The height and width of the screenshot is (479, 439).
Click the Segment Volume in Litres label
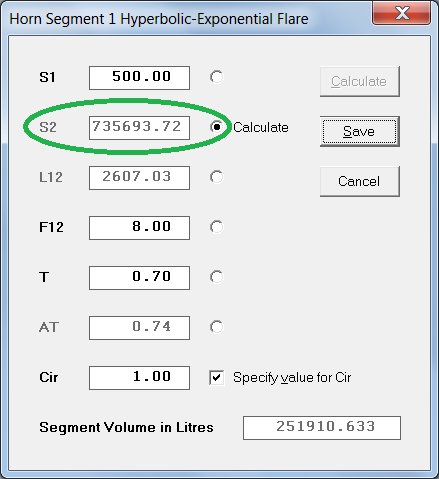click(x=126, y=427)
